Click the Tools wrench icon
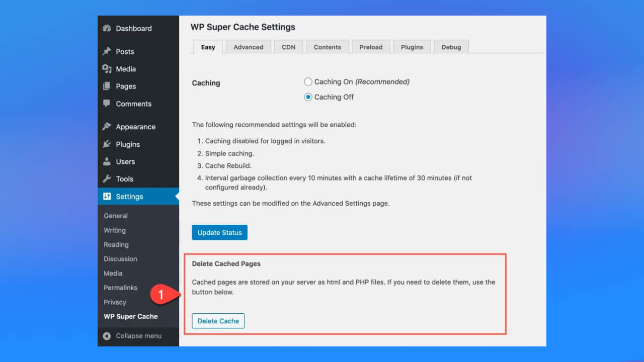 click(107, 179)
